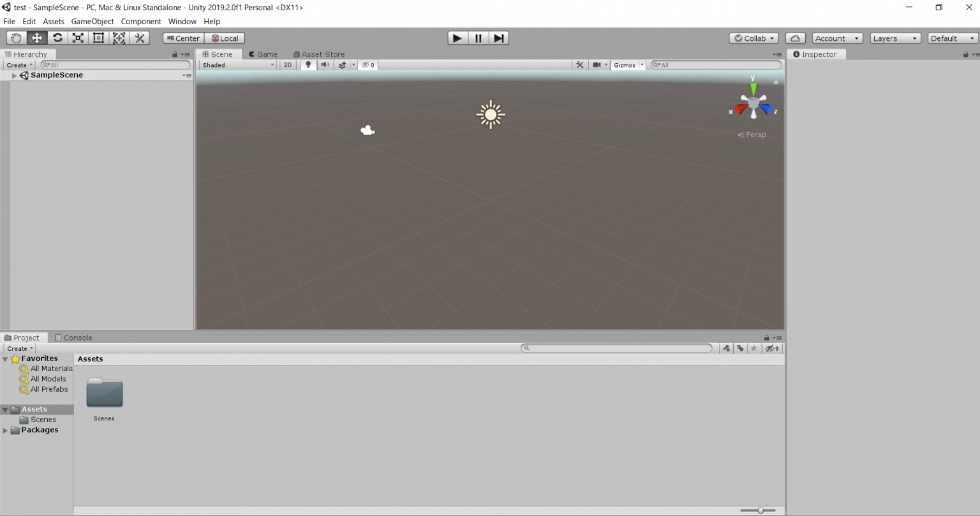Open the GameObject menu
This screenshot has width=980, height=516.
(x=92, y=21)
